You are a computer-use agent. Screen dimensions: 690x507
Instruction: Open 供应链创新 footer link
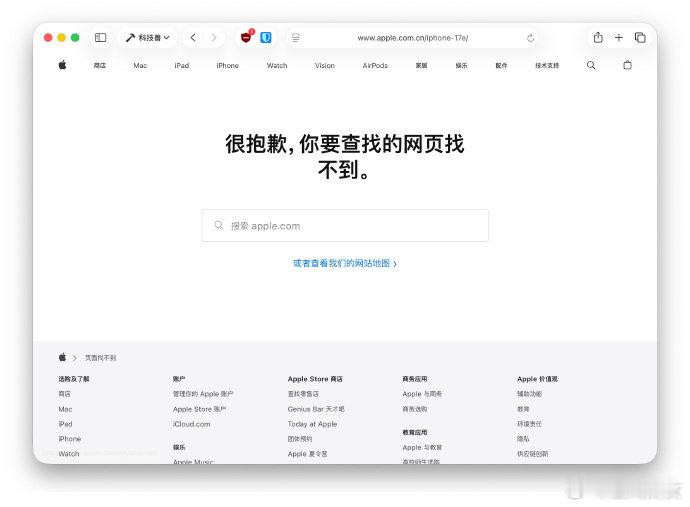tap(532, 454)
